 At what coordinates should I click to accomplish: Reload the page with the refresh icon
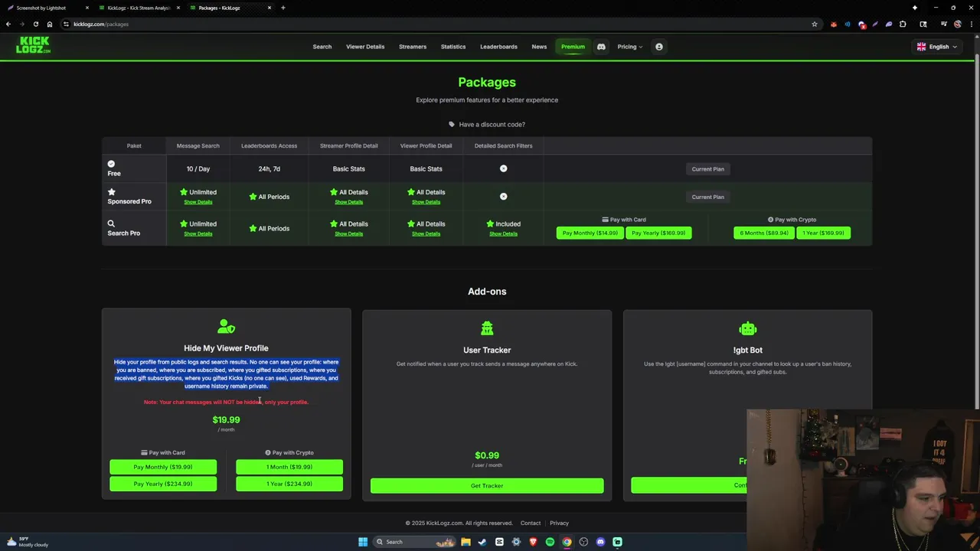[x=35, y=24]
